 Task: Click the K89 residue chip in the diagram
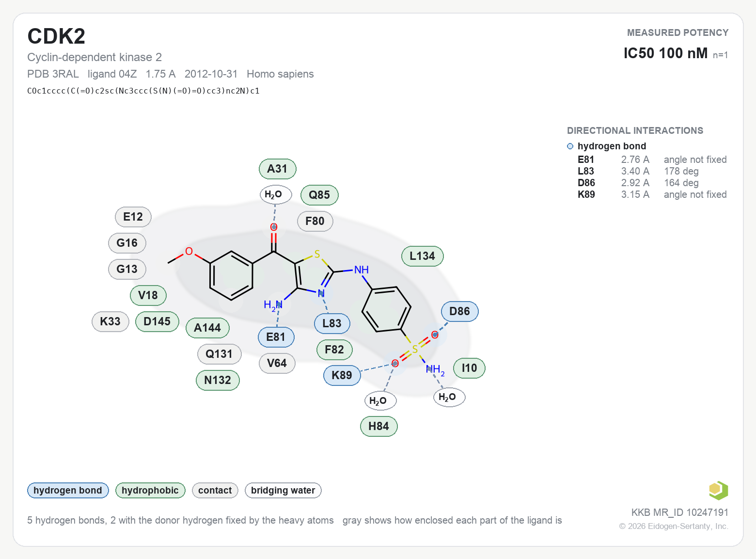(x=342, y=375)
